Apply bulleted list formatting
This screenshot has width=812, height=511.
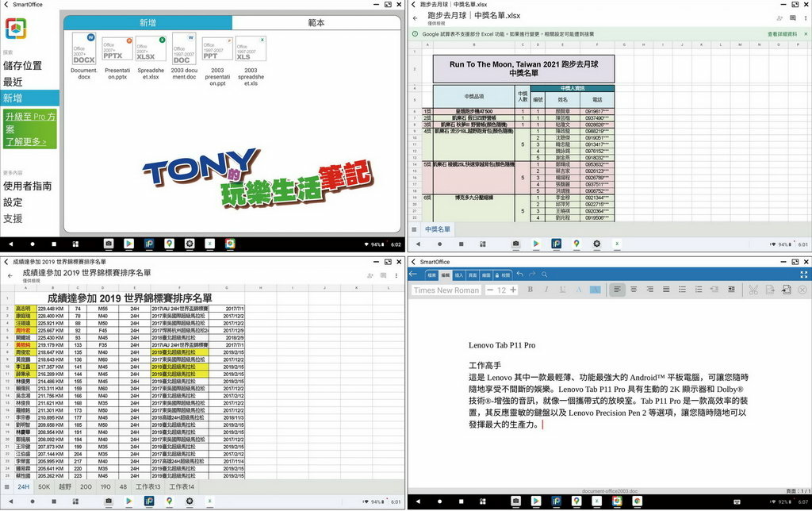683,290
